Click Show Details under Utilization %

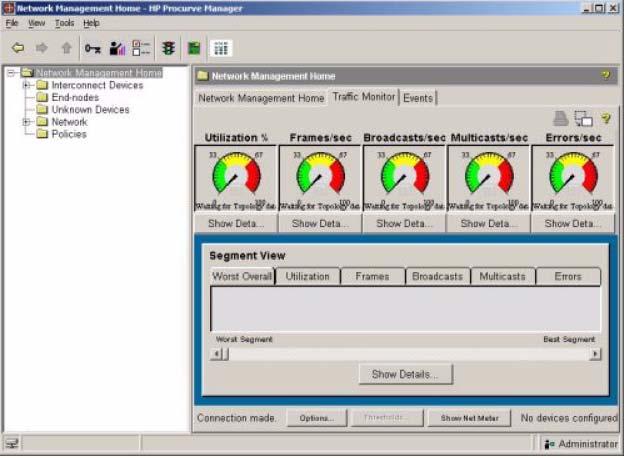[x=236, y=224]
